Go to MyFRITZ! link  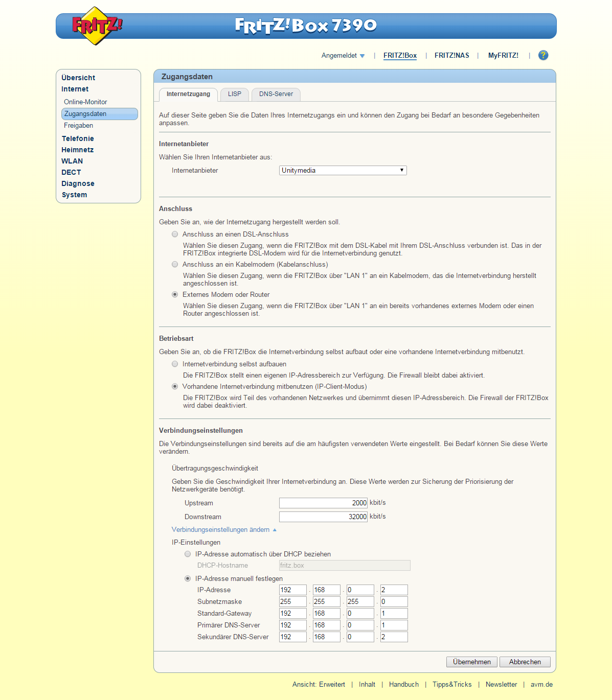pos(503,56)
